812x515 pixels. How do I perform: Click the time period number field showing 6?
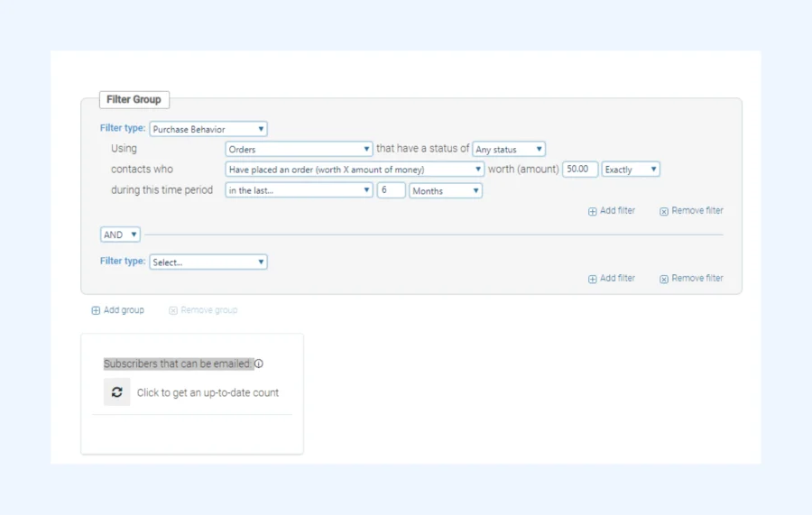click(x=391, y=190)
